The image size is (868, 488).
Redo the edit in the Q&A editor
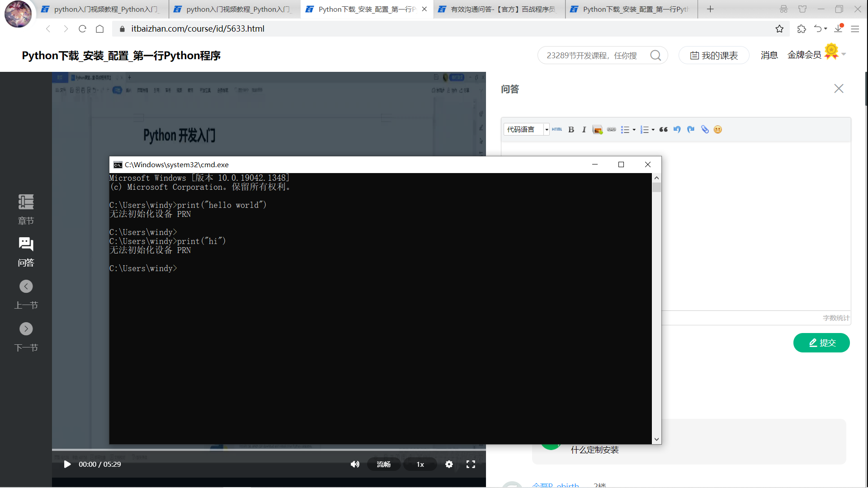point(691,130)
